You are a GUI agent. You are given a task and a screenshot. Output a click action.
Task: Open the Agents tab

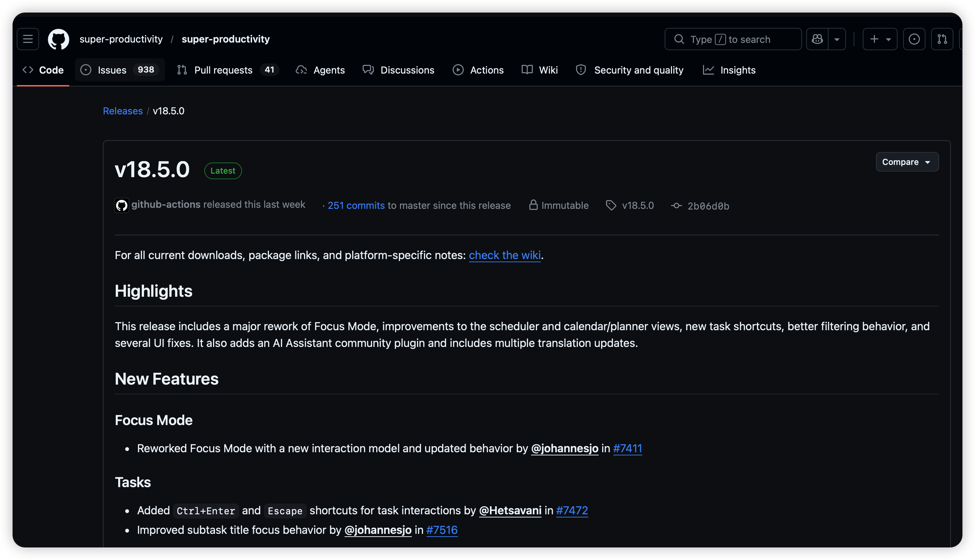[320, 70]
